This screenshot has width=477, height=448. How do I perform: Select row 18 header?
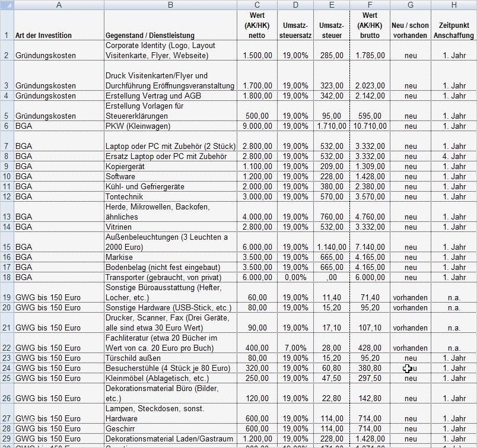[x=7, y=277]
